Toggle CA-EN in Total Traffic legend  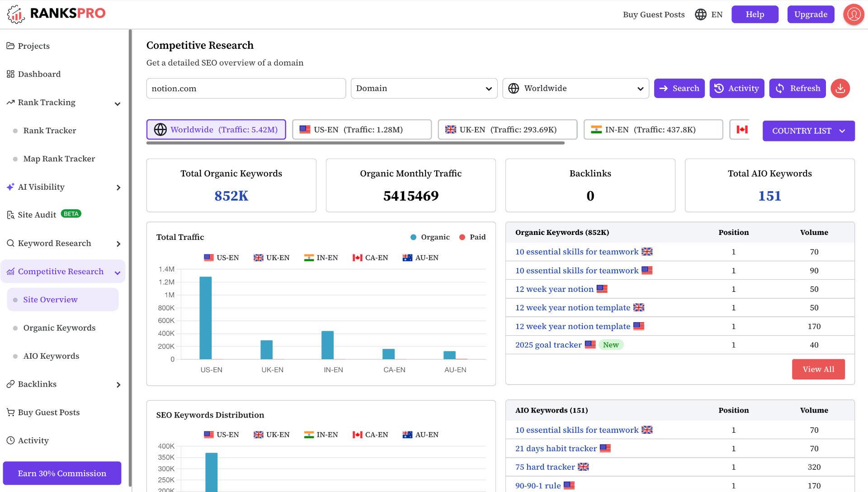370,258
